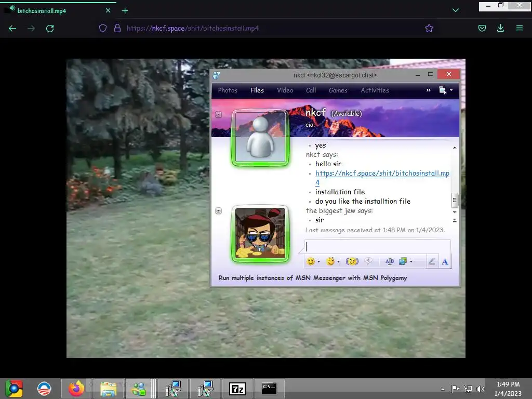
Task: Bookmark this page with the star
Action: point(429,28)
